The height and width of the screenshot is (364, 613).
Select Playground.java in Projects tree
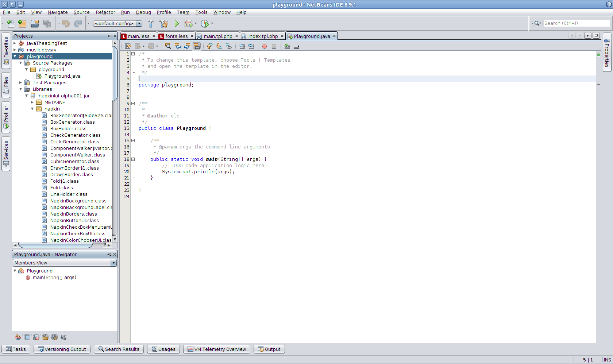click(x=62, y=76)
